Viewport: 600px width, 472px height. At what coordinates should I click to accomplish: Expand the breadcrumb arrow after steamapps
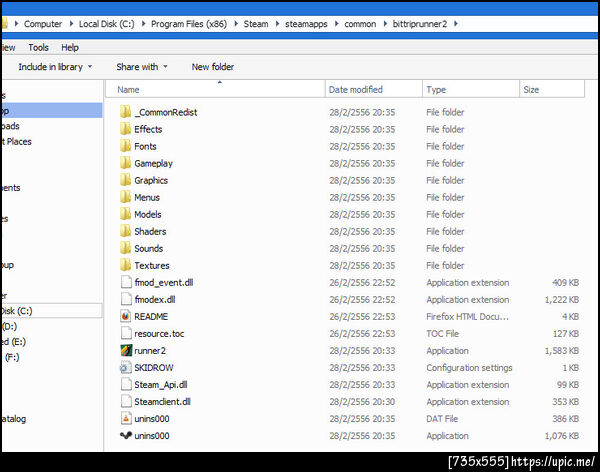[x=337, y=24]
